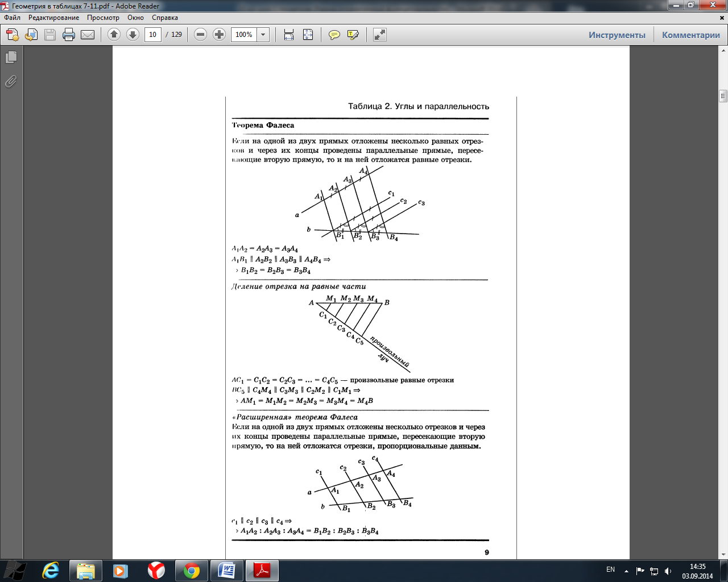Click Action Center flag icon
The height and width of the screenshot is (582, 728).
pos(640,571)
